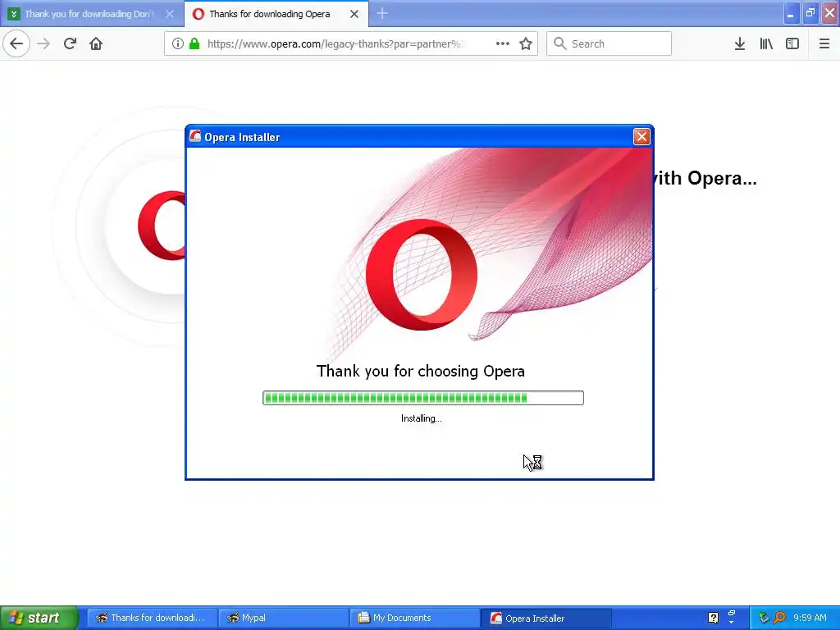The image size is (840, 630).
Task: Minimize the browser window
Action: (791, 13)
